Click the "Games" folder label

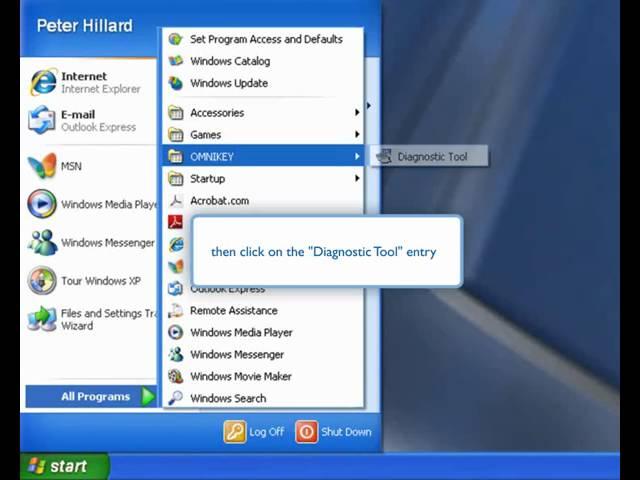[x=205, y=135]
